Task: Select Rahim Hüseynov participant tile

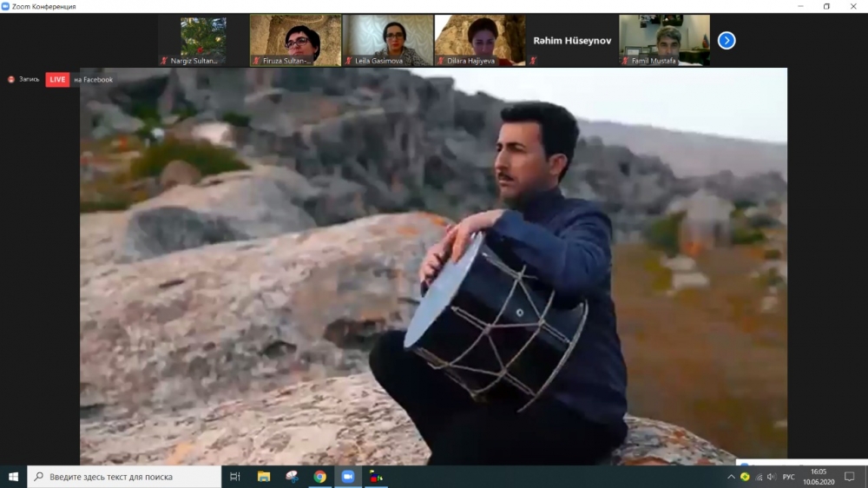Action: tap(572, 41)
